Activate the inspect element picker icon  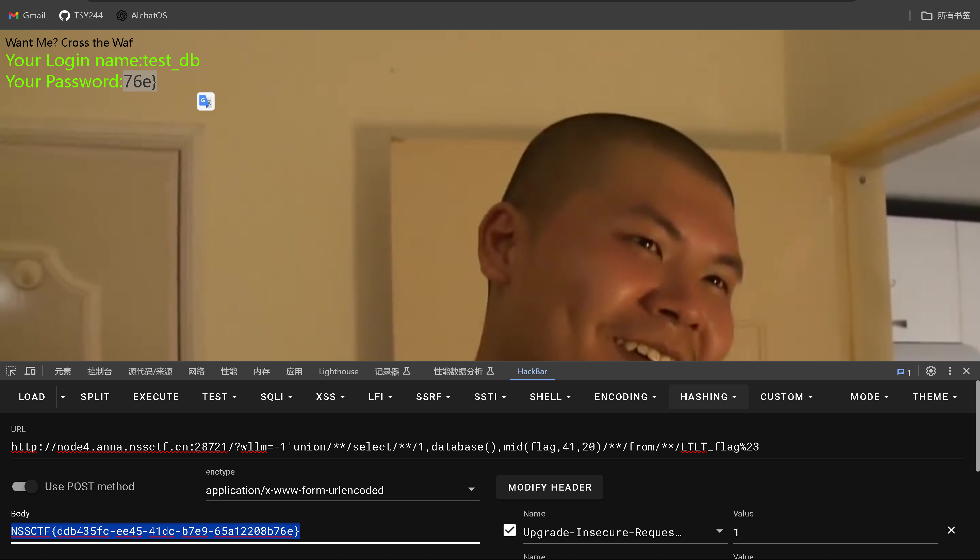(11, 371)
